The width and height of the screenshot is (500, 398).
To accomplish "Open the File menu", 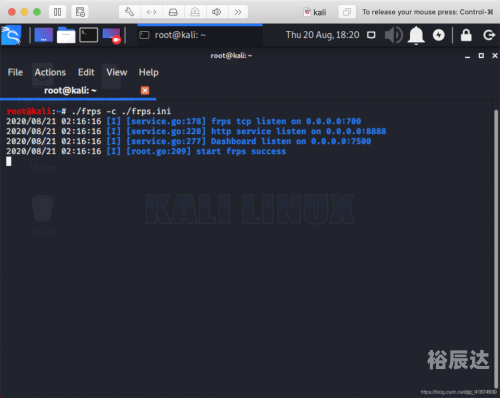I will 15,72.
